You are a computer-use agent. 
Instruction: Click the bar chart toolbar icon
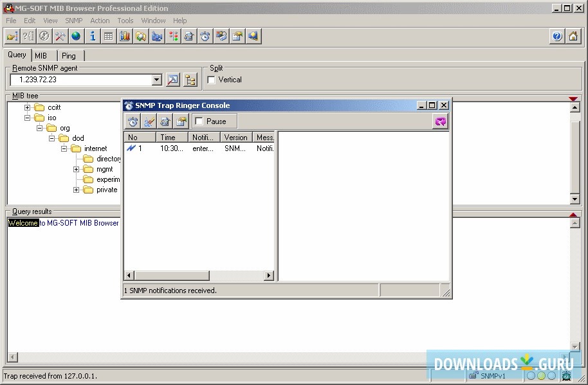(125, 37)
